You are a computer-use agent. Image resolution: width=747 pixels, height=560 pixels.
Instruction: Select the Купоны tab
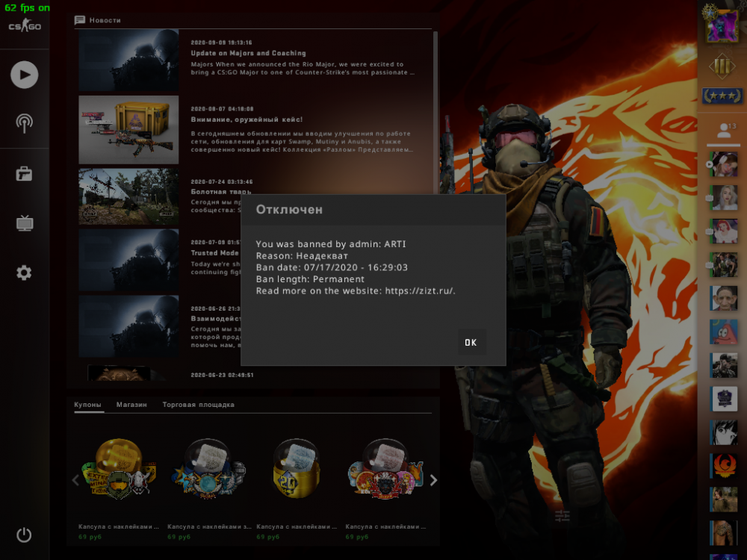[x=87, y=405]
